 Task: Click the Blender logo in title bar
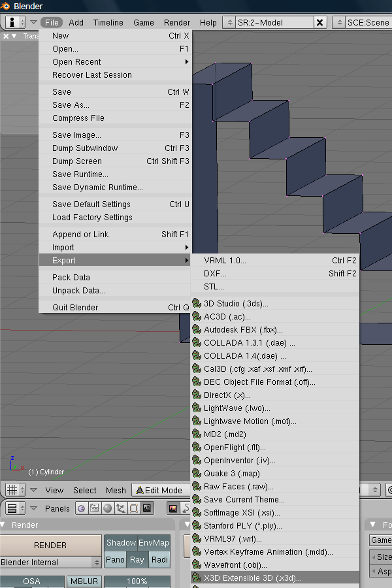pyautogui.click(x=5, y=6)
